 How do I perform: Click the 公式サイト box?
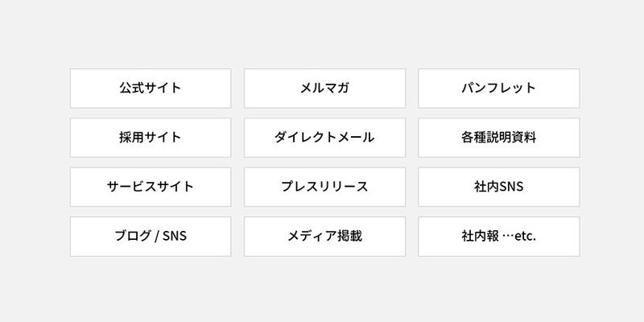[x=151, y=89]
